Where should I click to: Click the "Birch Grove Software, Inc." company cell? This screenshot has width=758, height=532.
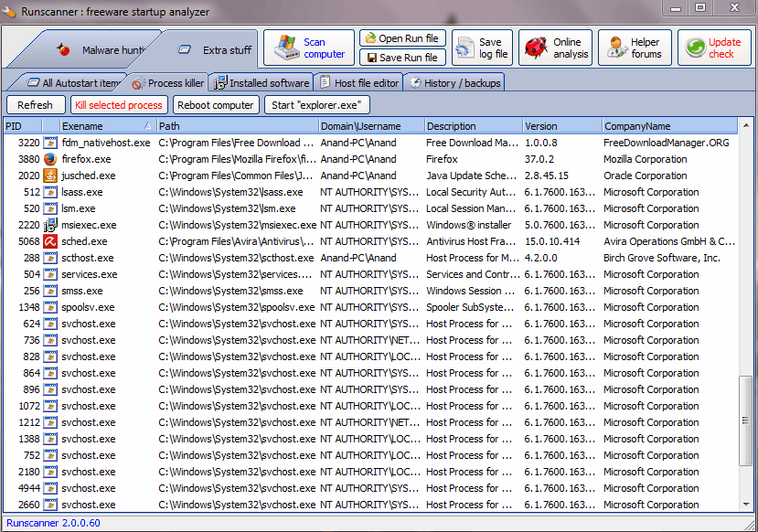point(662,258)
